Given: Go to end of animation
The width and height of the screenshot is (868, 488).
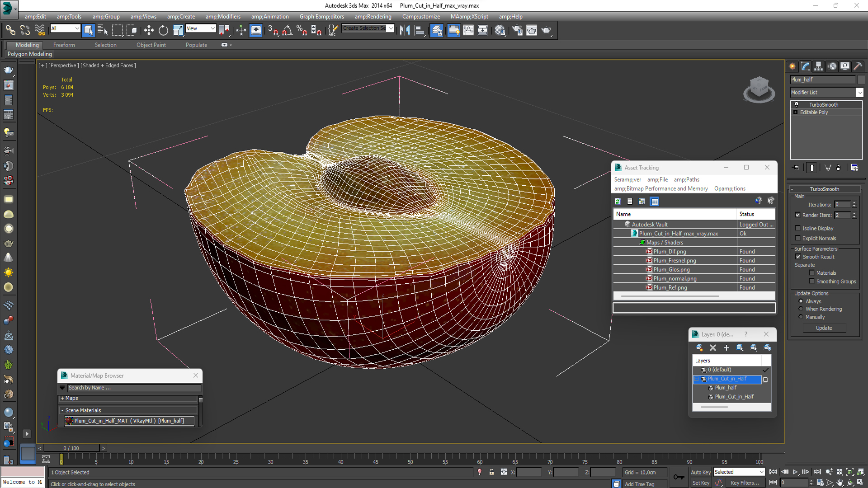Looking at the screenshot, I should click(817, 472).
